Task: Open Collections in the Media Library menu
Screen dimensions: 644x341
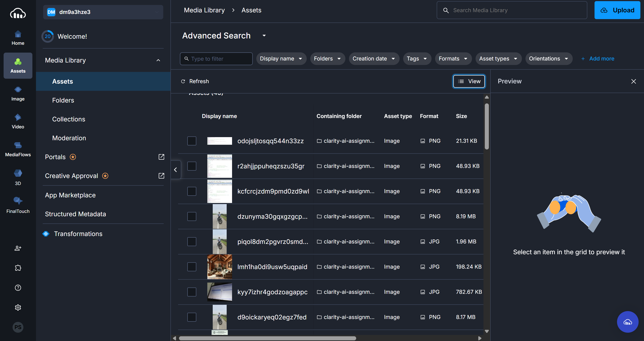Action: [x=69, y=119]
